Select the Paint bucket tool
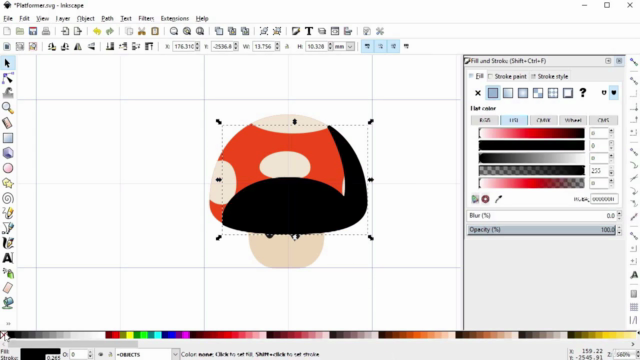 [7, 303]
